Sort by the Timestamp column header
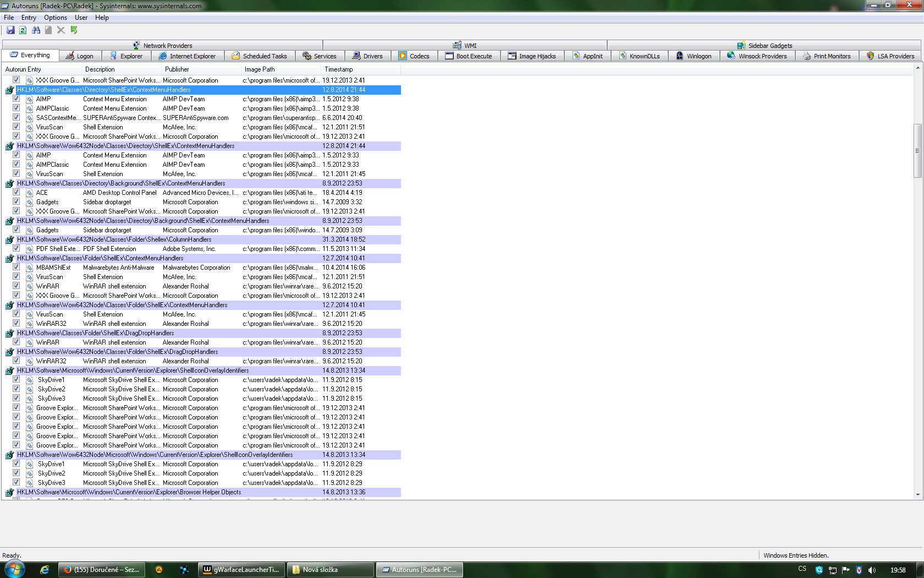Screen dimensions: 924x578 pyautogui.click(x=361, y=69)
